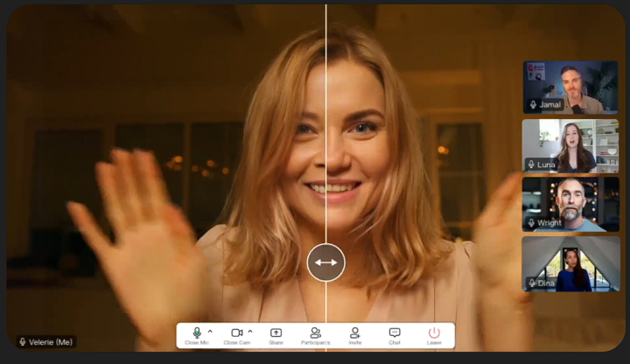
Task: Expand the camera options arrow
Action: (250, 332)
